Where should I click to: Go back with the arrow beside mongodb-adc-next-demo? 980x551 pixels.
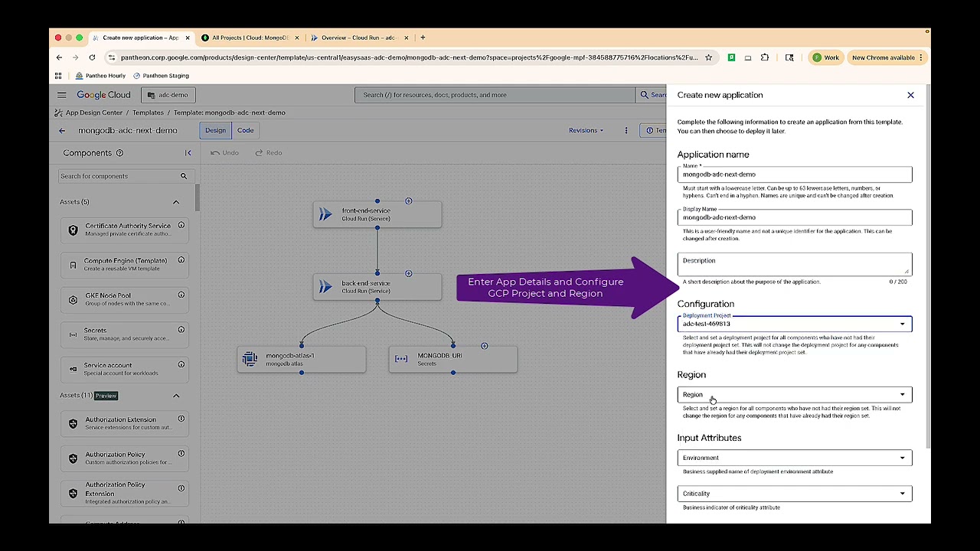62,131
